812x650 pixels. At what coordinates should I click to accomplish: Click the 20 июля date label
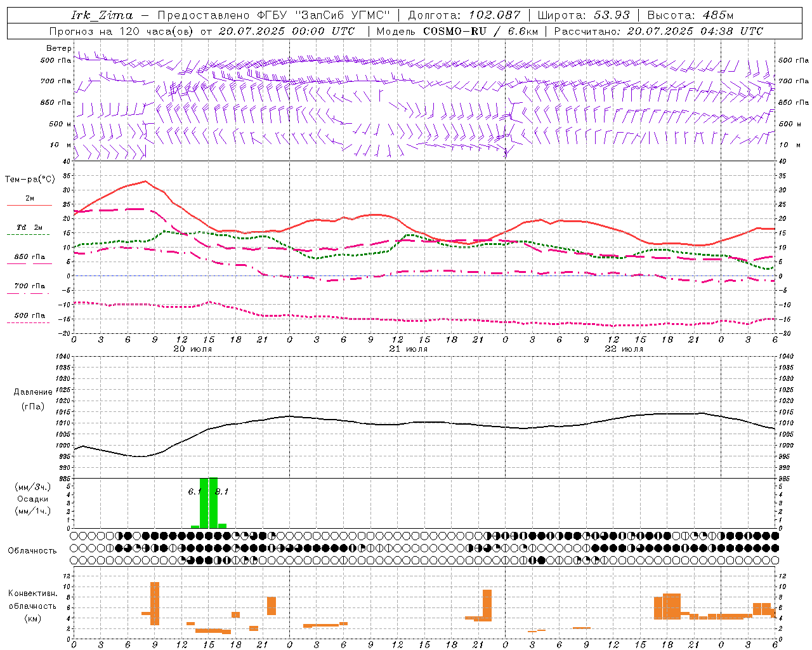click(x=193, y=349)
